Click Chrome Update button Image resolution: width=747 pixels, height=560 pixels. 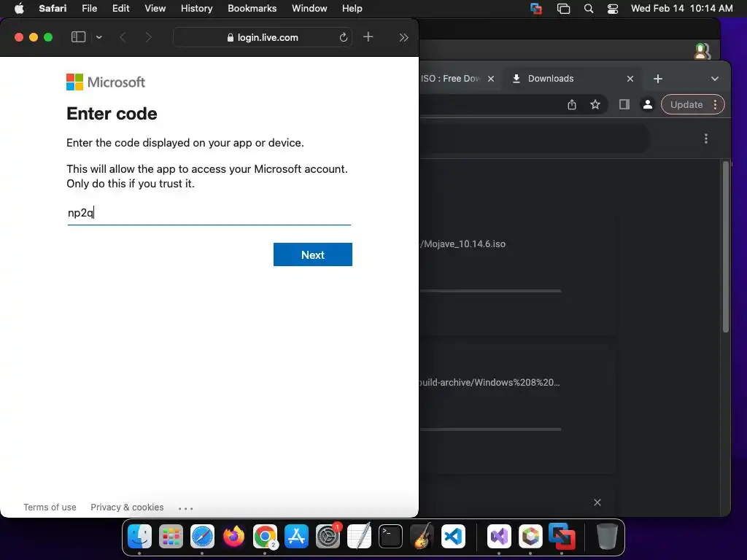coord(693,105)
